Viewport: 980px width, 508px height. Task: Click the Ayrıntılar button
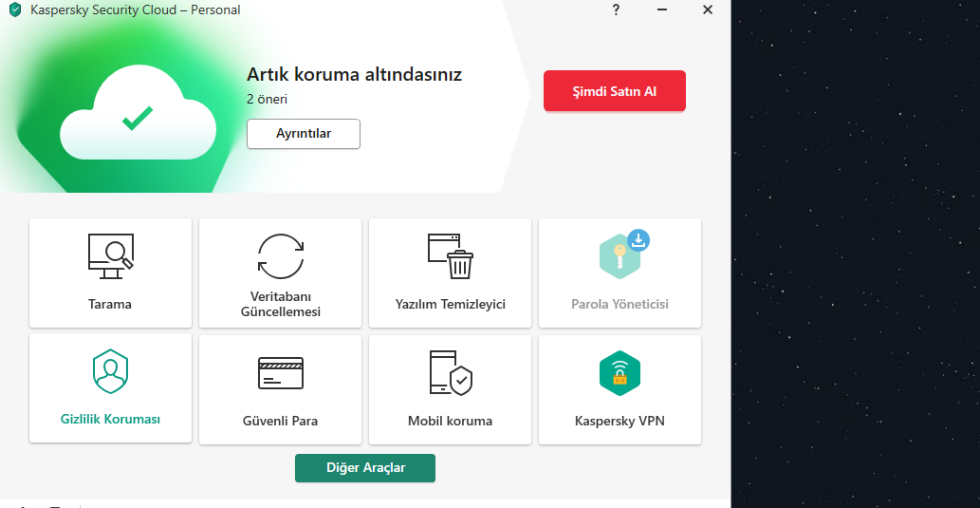coord(304,134)
